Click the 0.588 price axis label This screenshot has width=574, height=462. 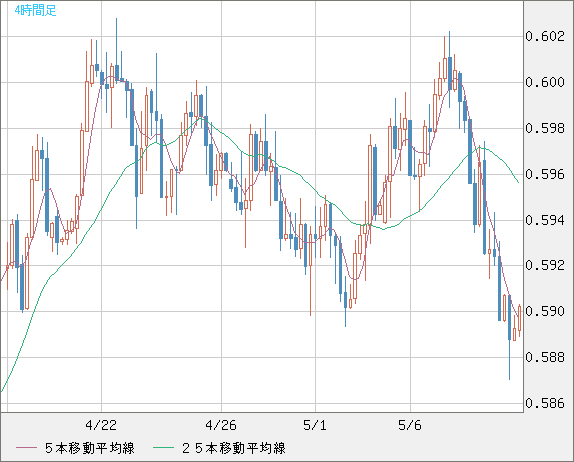pos(545,357)
